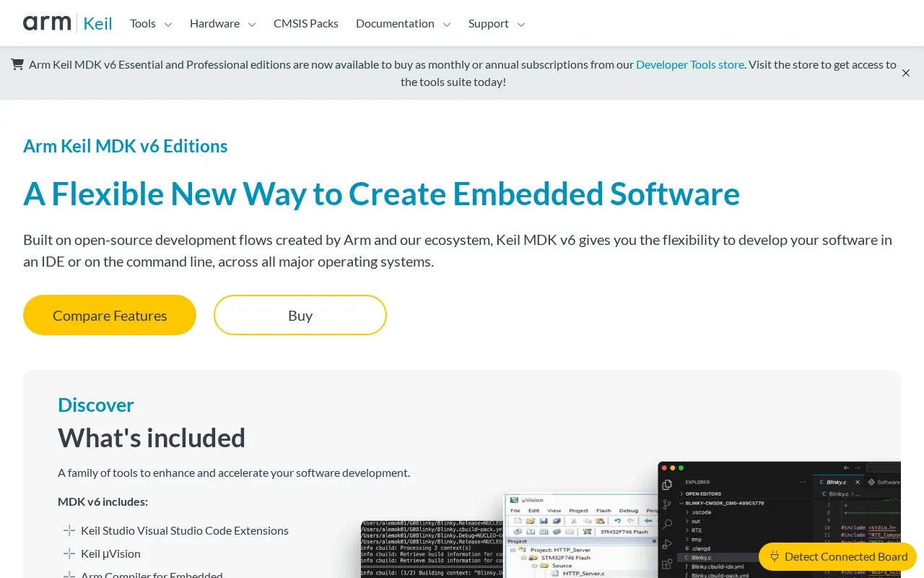Click the 'A Flexible New Way' headline
Viewport: 924px width, 578px height.
382,194
